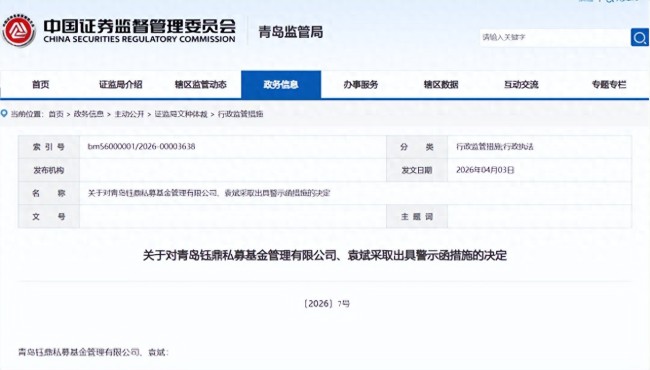Click the 主题词 table label
This screenshot has height=370, width=650.
pos(417,216)
